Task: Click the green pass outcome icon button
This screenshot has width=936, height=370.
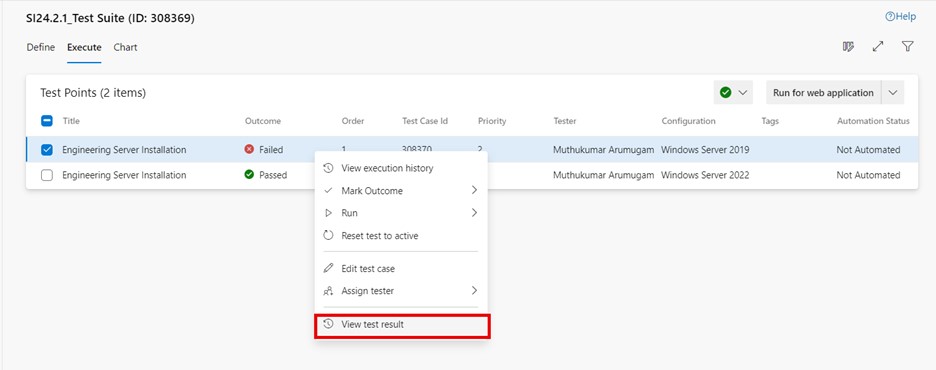Action: tap(726, 92)
